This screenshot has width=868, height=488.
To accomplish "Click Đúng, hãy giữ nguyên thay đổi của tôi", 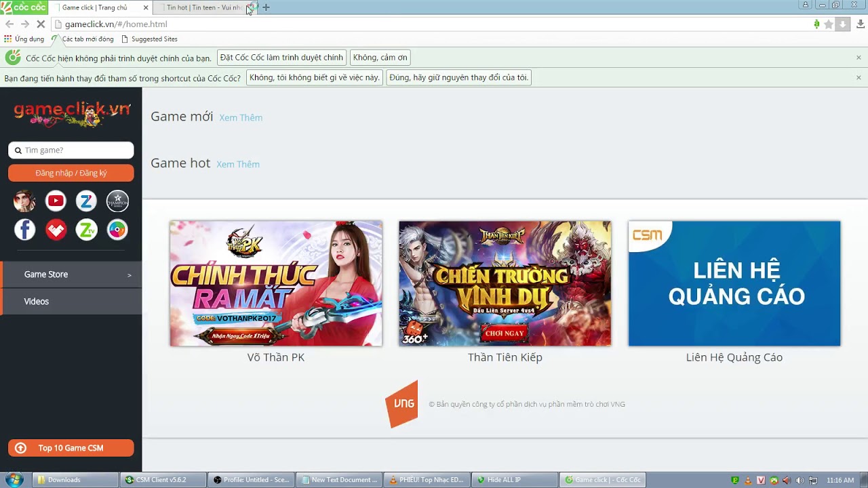I will (458, 77).
